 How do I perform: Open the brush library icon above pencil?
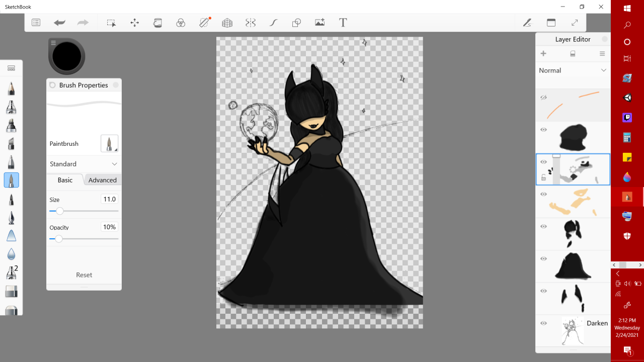coord(11,68)
